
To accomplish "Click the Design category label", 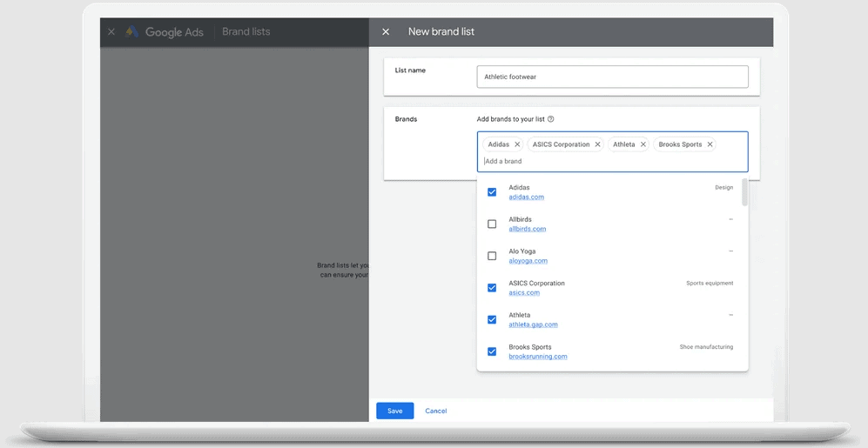I will 724,188.
